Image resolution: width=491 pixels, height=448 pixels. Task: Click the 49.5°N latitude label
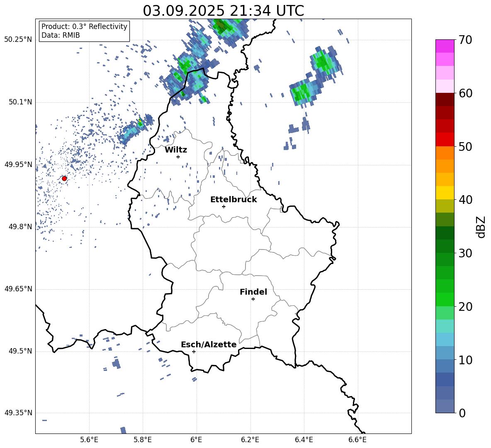(x=20, y=351)
